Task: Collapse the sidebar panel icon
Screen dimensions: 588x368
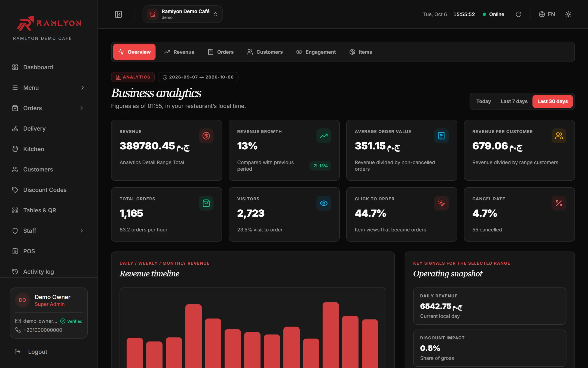Action: point(118,14)
